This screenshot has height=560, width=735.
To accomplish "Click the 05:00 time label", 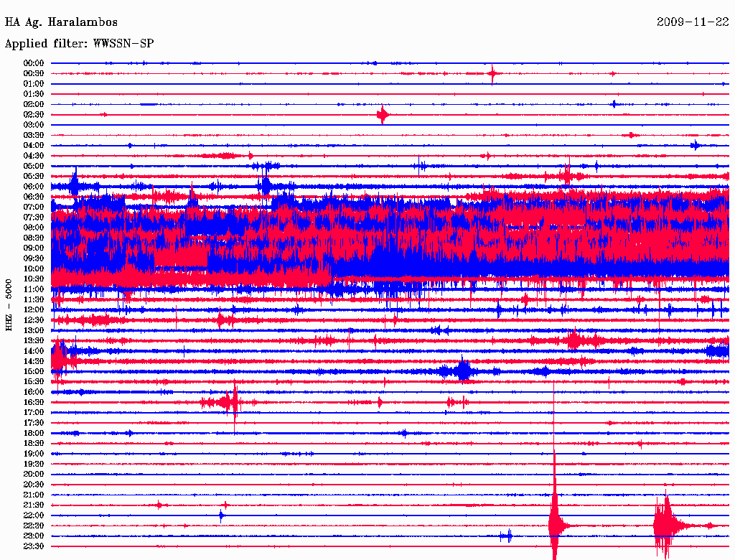I will [34, 166].
